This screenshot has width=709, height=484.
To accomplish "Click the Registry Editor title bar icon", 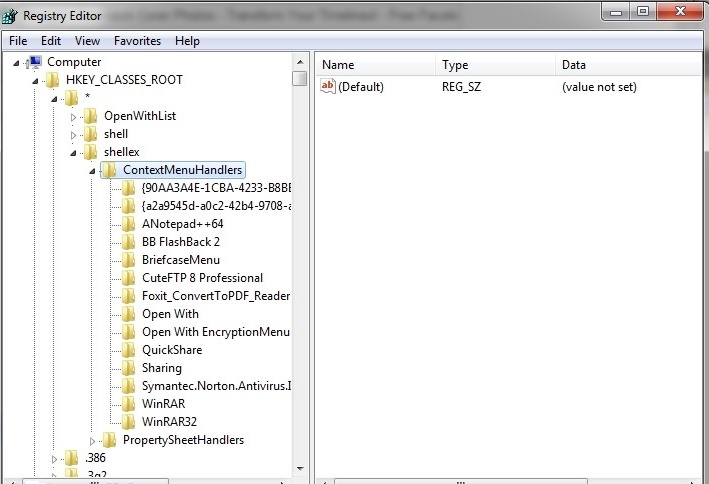I will tap(11, 15).
